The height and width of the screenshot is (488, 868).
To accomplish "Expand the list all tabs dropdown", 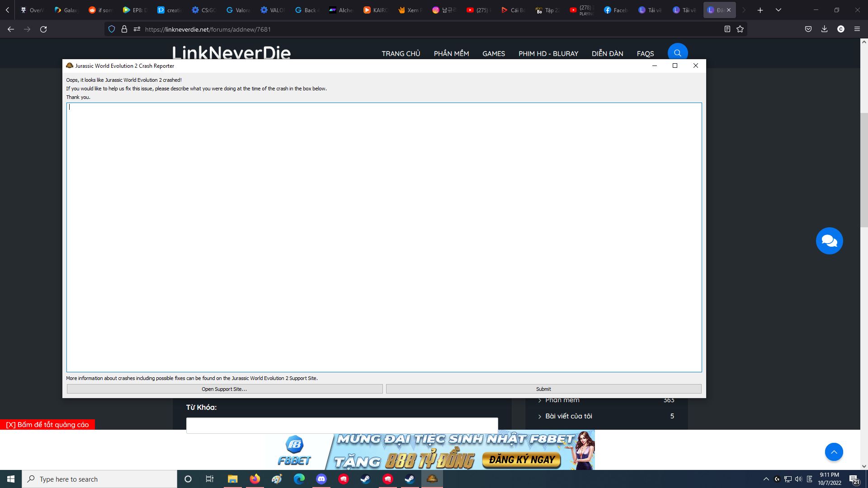I will [x=778, y=10].
